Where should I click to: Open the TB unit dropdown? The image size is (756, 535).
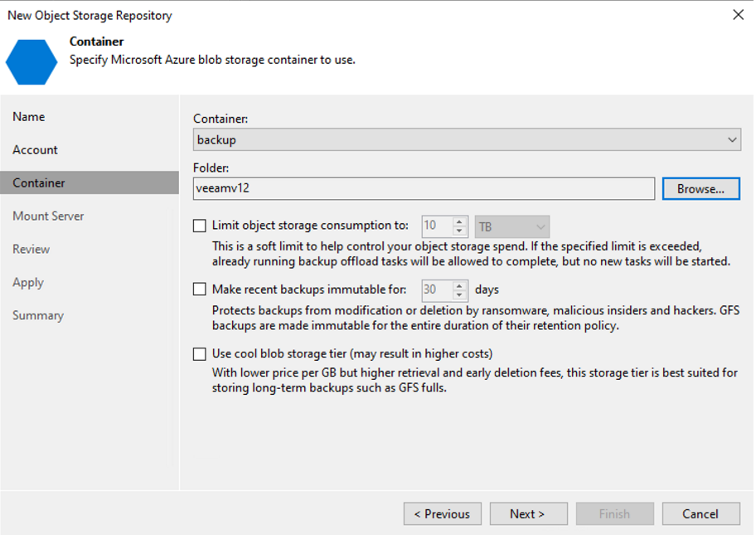[x=511, y=226]
